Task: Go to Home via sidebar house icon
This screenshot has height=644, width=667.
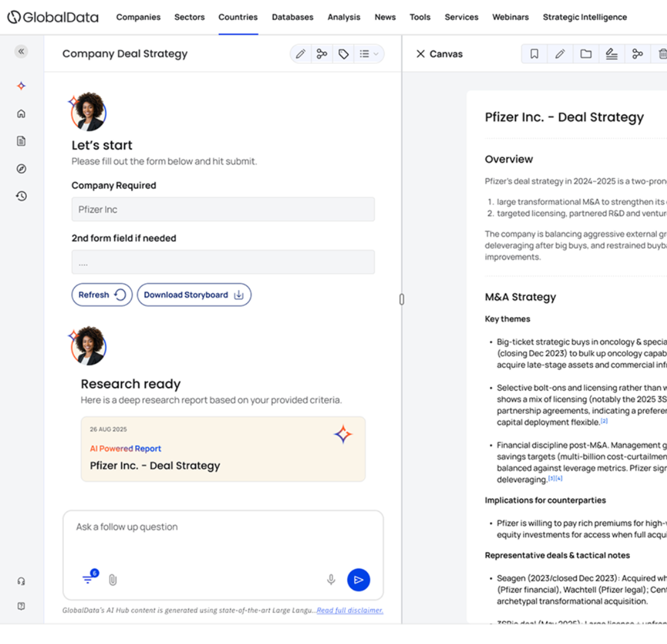Action: point(21,114)
